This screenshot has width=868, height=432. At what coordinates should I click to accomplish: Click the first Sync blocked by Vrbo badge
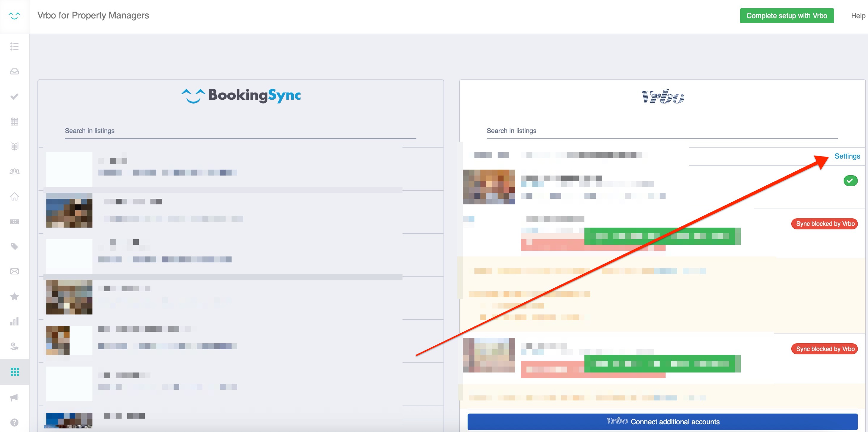click(x=825, y=224)
